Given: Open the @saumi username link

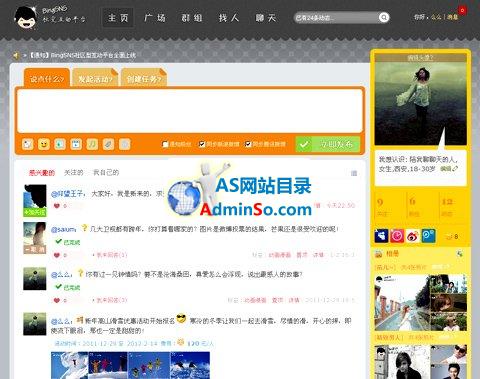Looking at the screenshot, I should [x=63, y=229].
